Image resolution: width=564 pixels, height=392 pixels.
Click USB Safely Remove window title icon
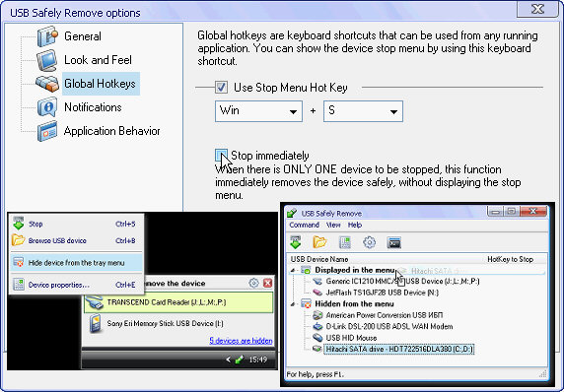(x=292, y=213)
